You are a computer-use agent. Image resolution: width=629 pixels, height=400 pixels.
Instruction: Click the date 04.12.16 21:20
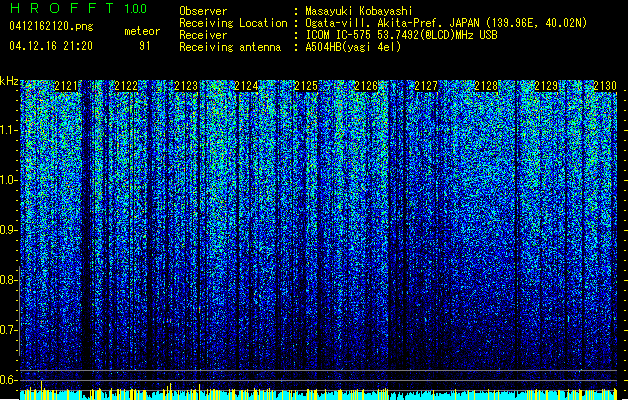click(51, 45)
